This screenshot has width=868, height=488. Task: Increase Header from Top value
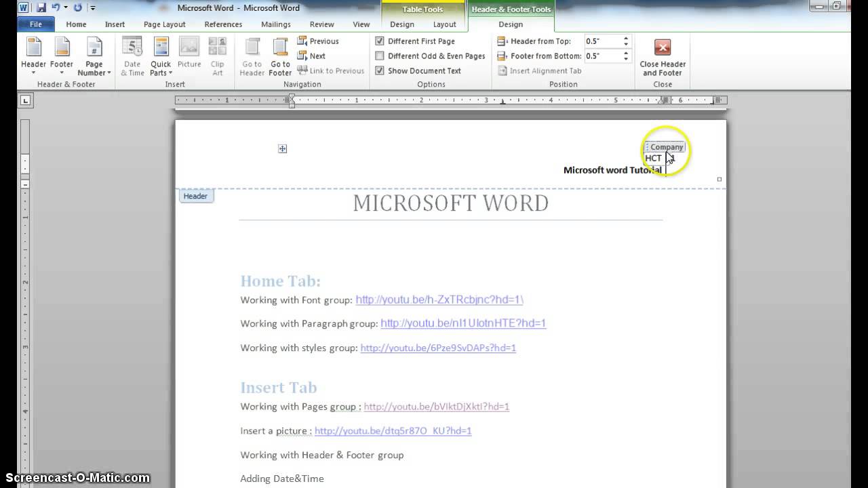click(x=626, y=39)
